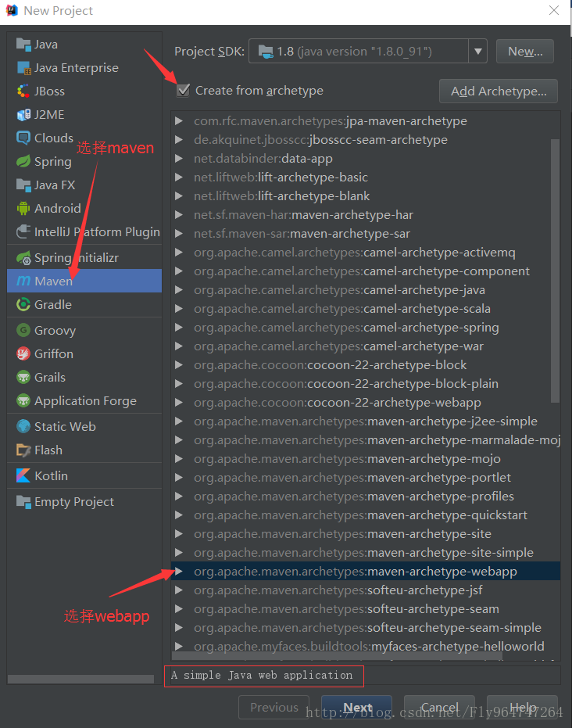
Task: Expand maven-archetype-webapp node
Action: 179,571
